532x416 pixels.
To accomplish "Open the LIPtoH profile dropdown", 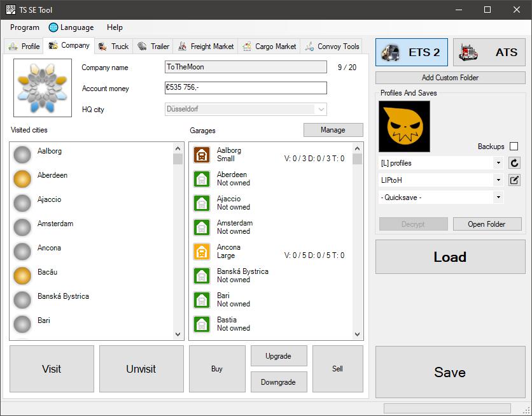I will coord(498,180).
